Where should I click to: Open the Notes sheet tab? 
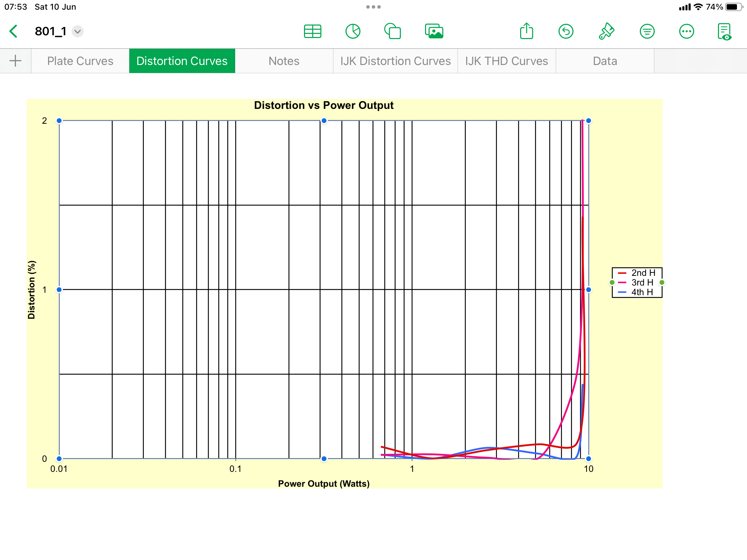coord(284,61)
